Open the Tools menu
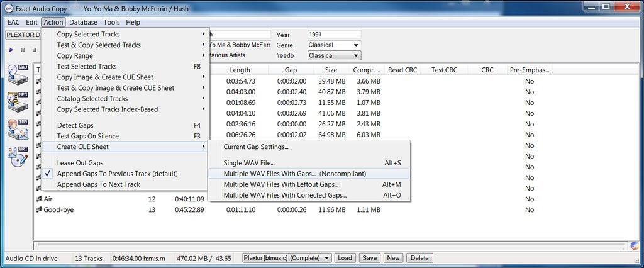Image resolution: width=644 pixels, height=268 pixels. (x=112, y=22)
